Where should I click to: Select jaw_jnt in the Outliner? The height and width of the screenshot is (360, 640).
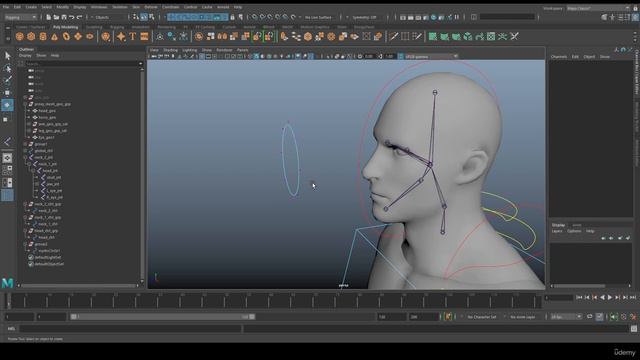(x=53, y=184)
